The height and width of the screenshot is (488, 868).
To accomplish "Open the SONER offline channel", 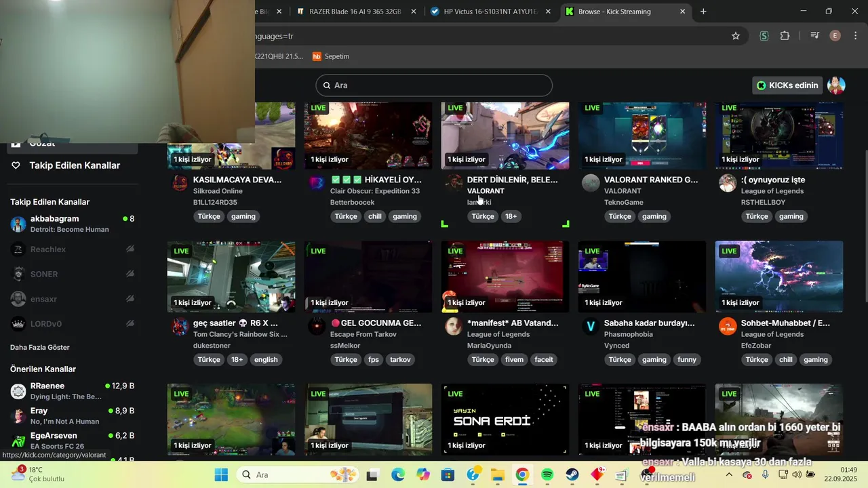I will tap(73, 274).
